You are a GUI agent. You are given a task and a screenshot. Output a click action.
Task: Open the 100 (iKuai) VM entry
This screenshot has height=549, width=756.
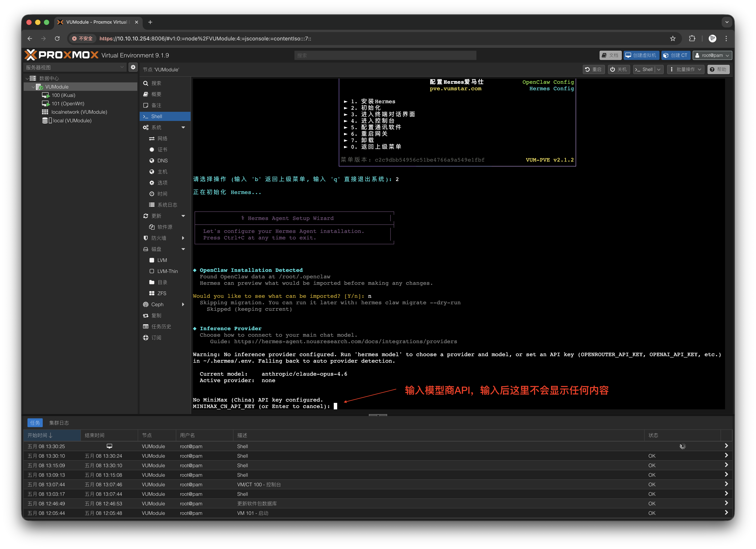point(63,95)
